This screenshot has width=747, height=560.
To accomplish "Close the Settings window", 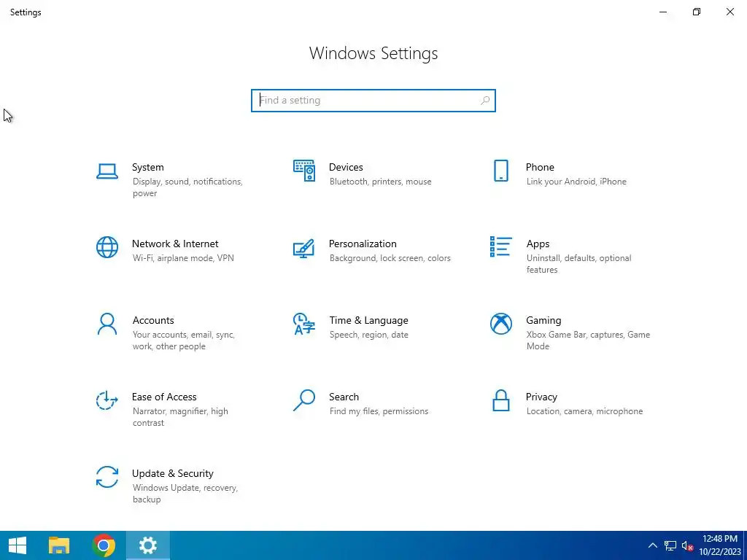I will (x=729, y=12).
